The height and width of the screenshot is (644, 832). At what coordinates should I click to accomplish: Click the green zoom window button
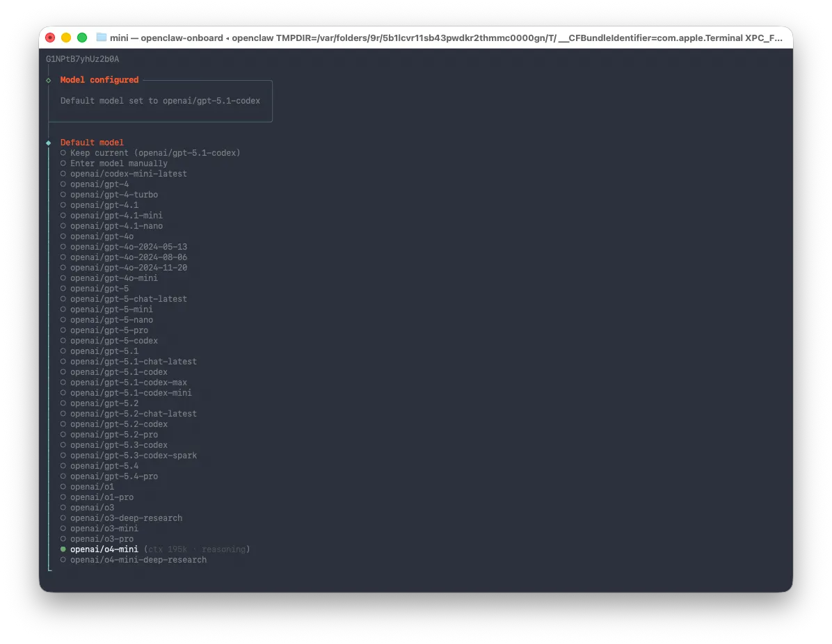[x=82, y=37]
